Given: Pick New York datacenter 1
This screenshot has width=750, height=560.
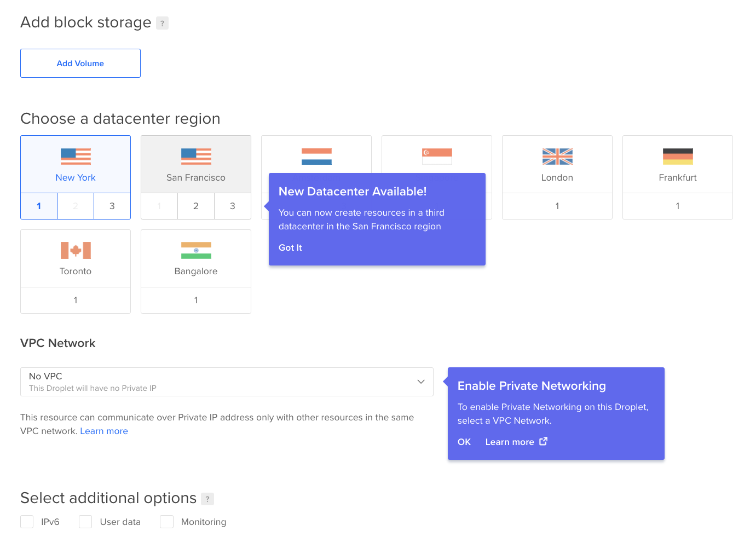Looking at the screenshot, I should [39, 206].
